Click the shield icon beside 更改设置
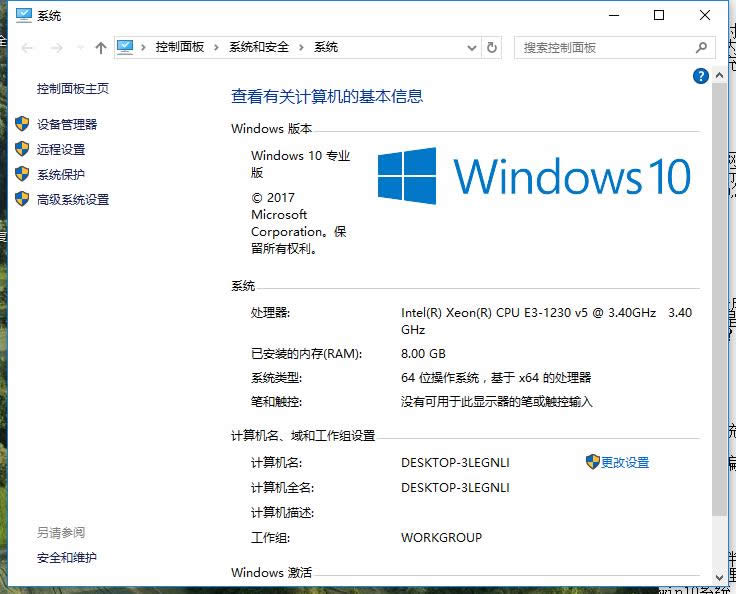The height and width of the screenshot is (594, 736). (x=593, y=462)
